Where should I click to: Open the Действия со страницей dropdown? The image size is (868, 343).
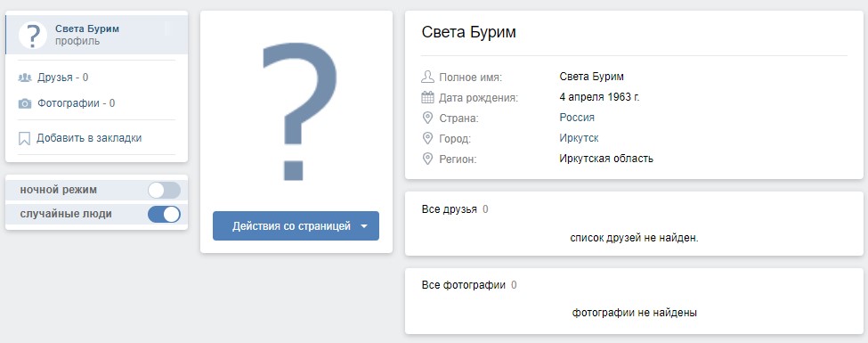(296, 226)
